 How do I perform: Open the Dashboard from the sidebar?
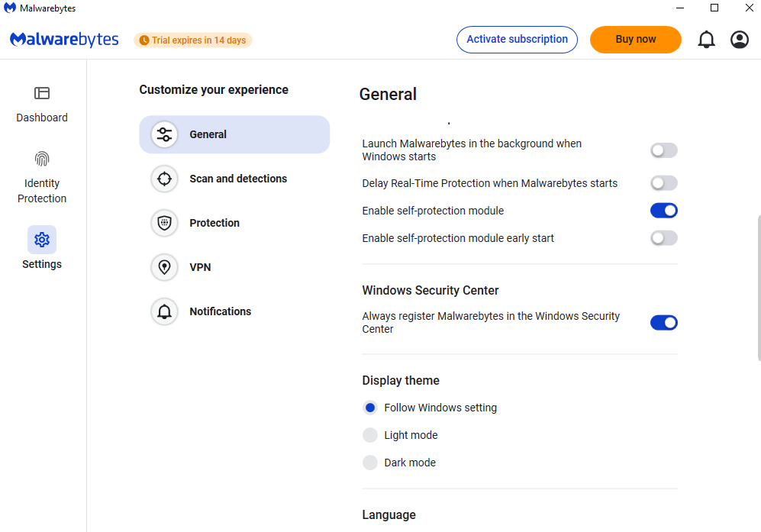pos(42,105)
